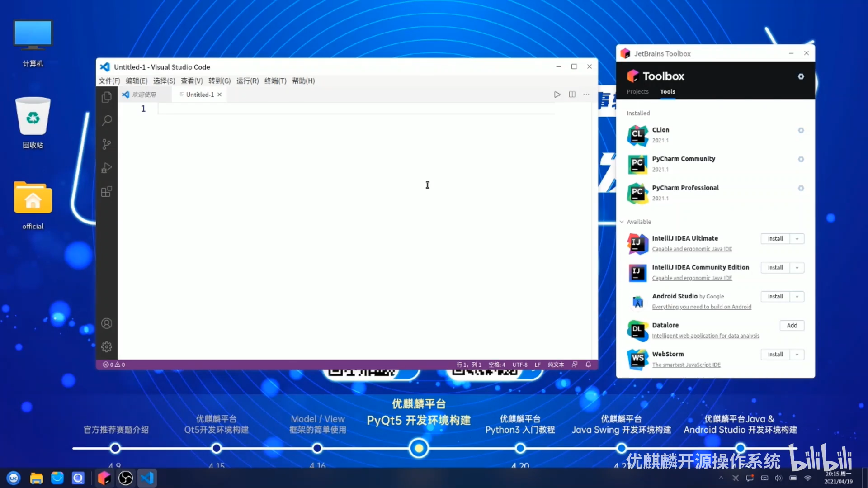Expand IntelliJ Community Edition install dropdown
Viewport: 868px width, 488px height.
(x=797, y=268)
